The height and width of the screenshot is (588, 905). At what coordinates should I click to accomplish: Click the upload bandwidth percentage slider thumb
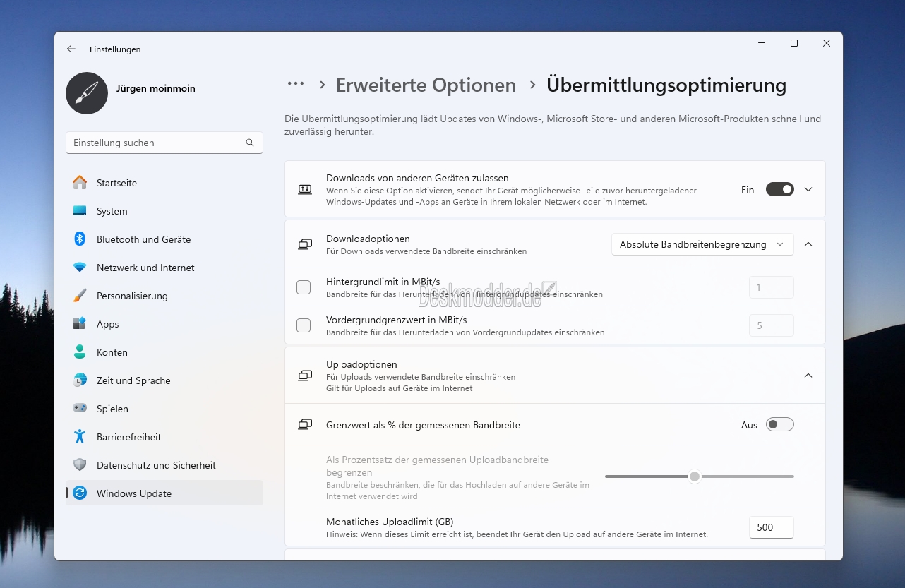click(x=695, y=476)
